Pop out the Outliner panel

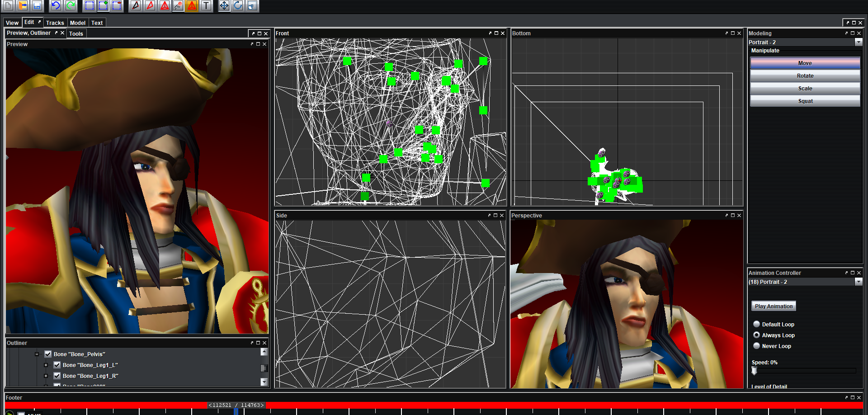coord(252,343)
